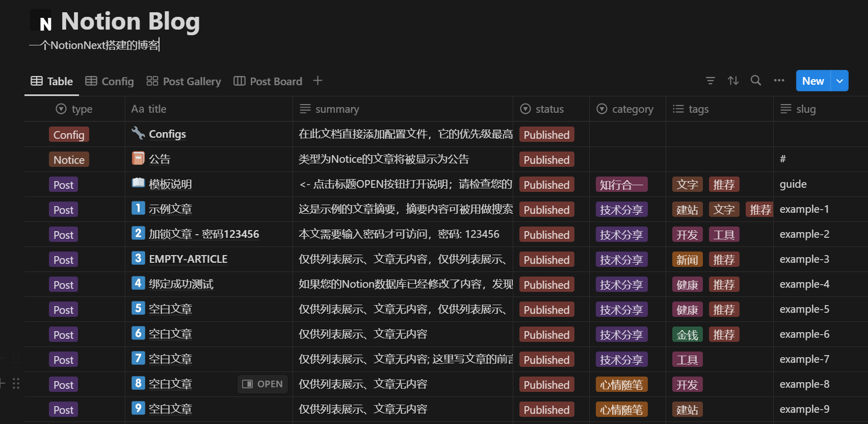
Task: Click the filter icon in database toolbar
Action: pyautogui.click(x=710, y=81)
